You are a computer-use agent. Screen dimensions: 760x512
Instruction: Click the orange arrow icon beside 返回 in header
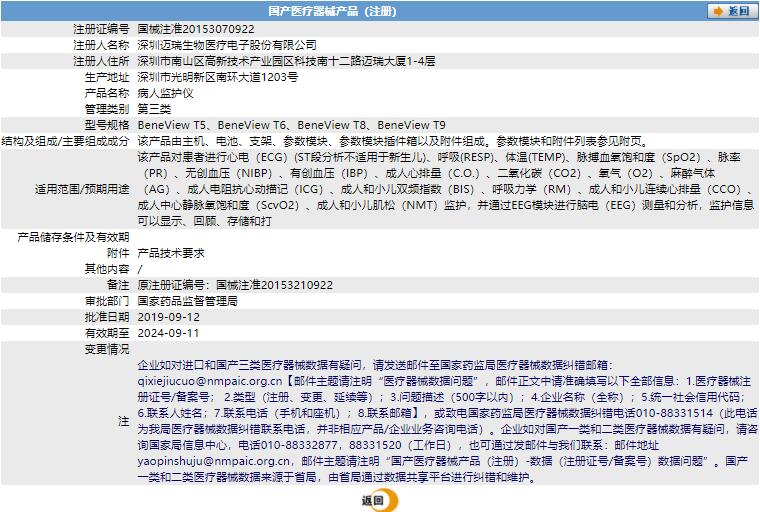[x=718, y=11]
